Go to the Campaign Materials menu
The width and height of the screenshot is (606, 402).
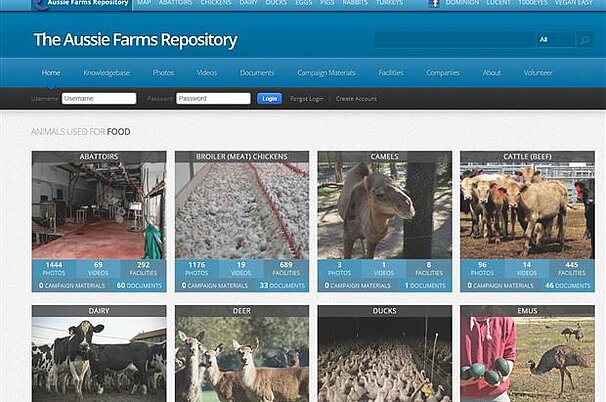point(326,73)
